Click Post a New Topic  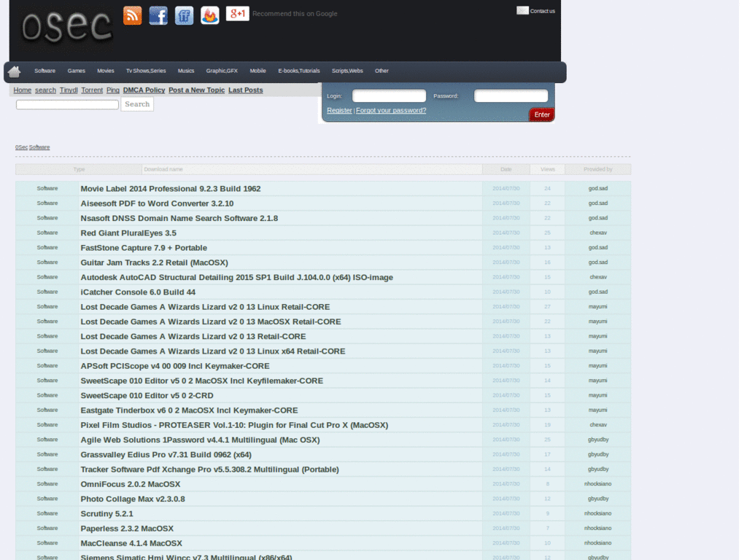pos(196,90)
